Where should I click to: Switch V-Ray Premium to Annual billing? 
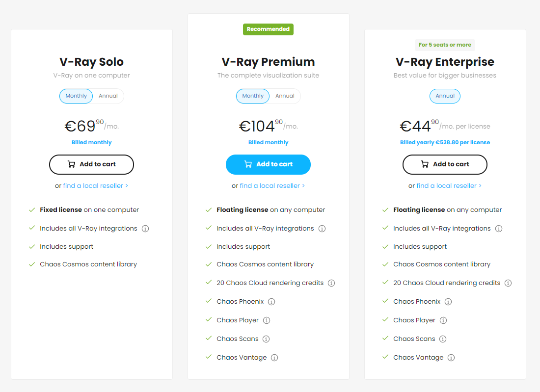[x=285, y=96]
